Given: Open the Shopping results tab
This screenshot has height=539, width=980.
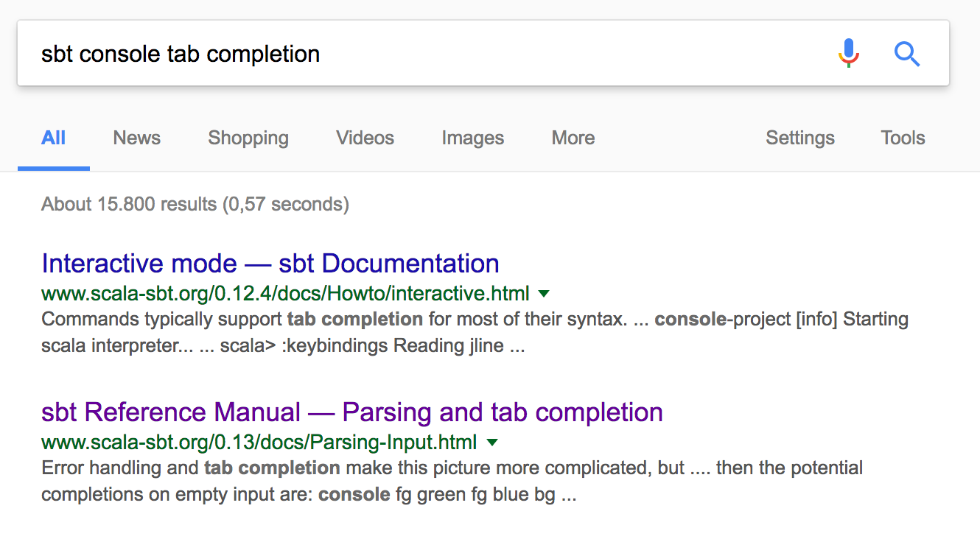Looking at the screenshot, I should coord(248,138).
